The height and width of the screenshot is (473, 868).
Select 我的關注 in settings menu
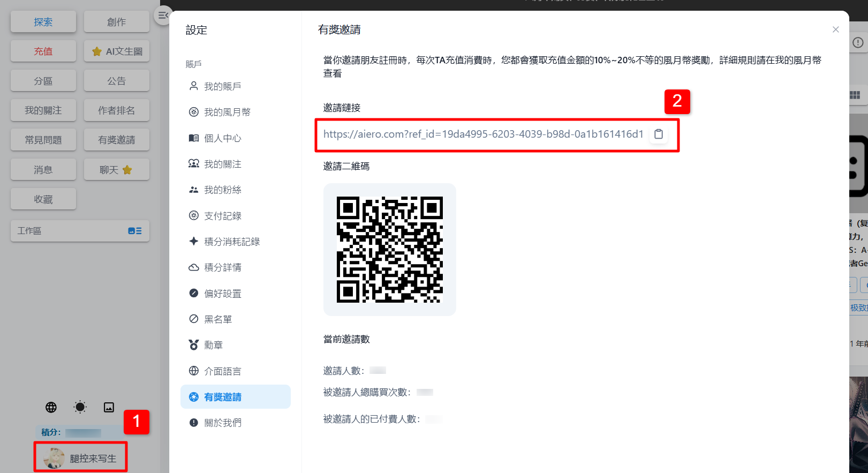(x=236, y=164)
